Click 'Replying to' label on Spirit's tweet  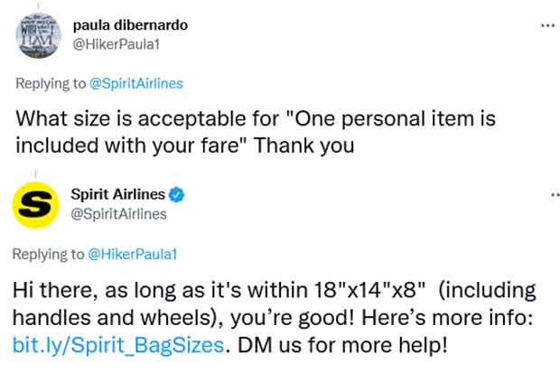(x=50, y=254)
